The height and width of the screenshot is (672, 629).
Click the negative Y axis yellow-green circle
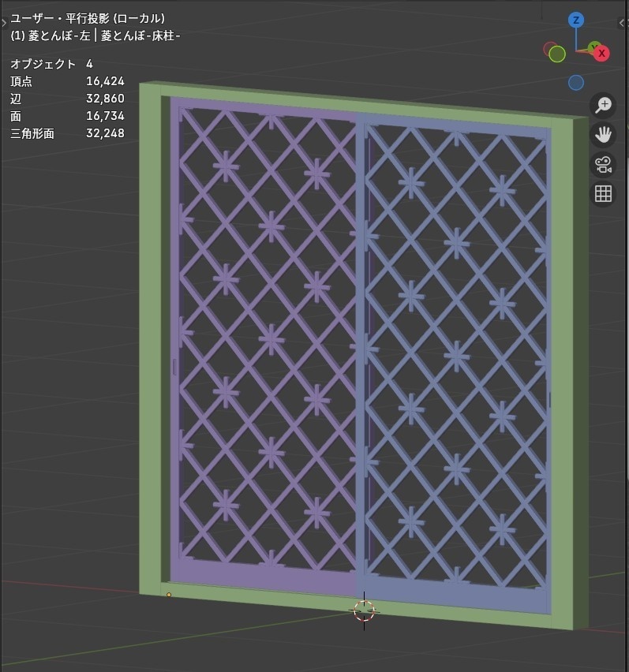click(x=557, y=54)
